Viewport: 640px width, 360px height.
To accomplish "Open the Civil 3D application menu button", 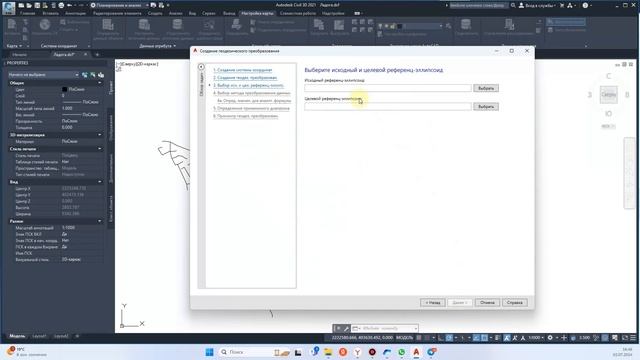I will (x=9, y=8).
